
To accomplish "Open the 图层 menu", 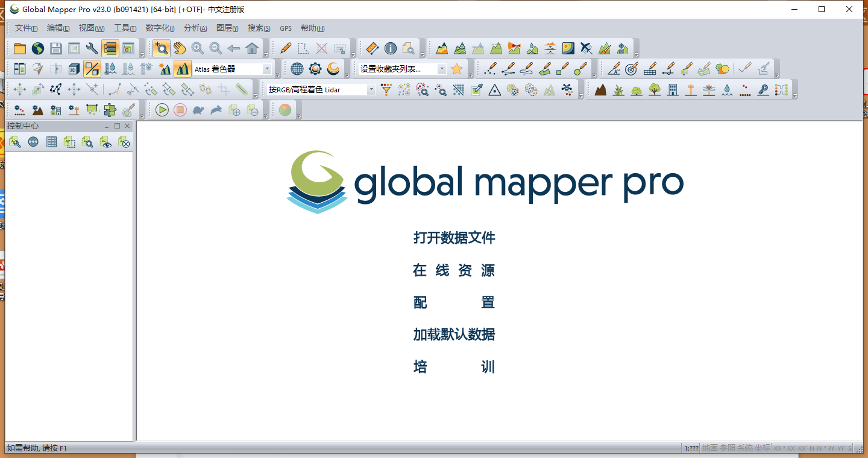I will point(227,28).
